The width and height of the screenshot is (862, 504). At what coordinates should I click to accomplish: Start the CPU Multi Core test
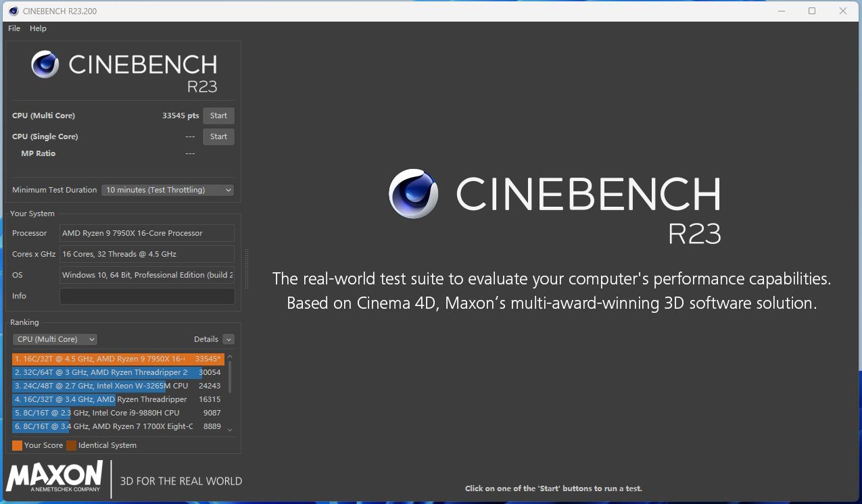click(218, 116)
